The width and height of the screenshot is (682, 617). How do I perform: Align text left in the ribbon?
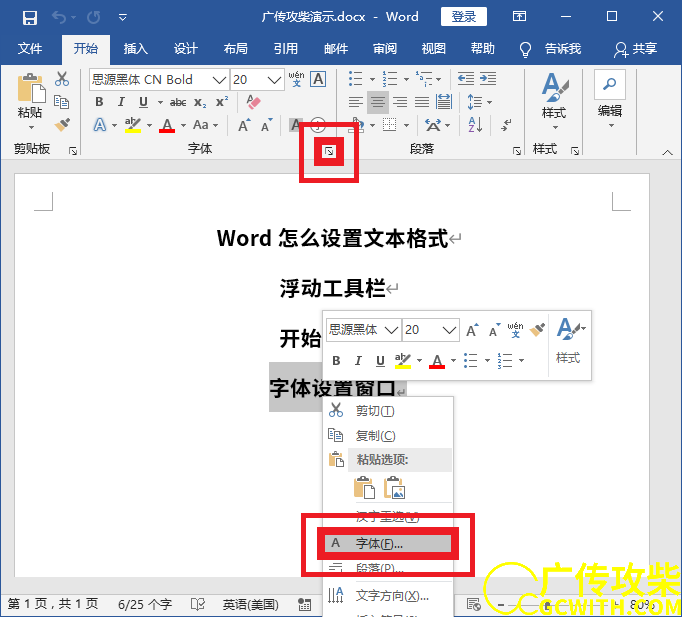point(356,102)
